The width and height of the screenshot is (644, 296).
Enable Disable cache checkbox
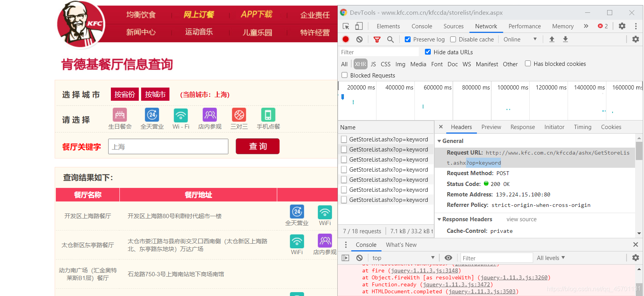click(453, 39)
